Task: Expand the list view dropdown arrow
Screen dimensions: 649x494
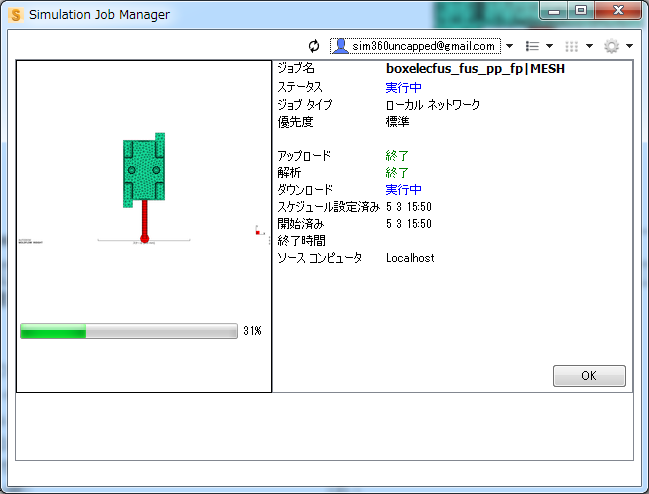Action: coord(550,46)
